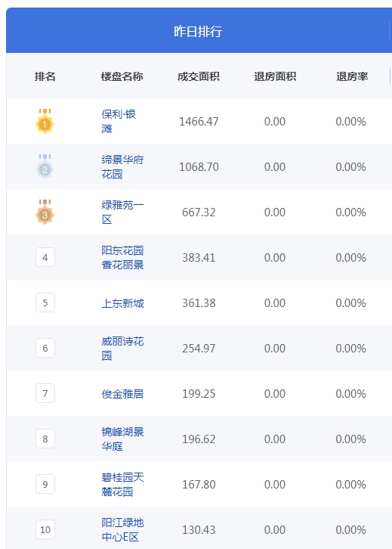Select the 阳江绿地中心E区 link
This screenshot has height=549, width=392.
coord(122,530)
